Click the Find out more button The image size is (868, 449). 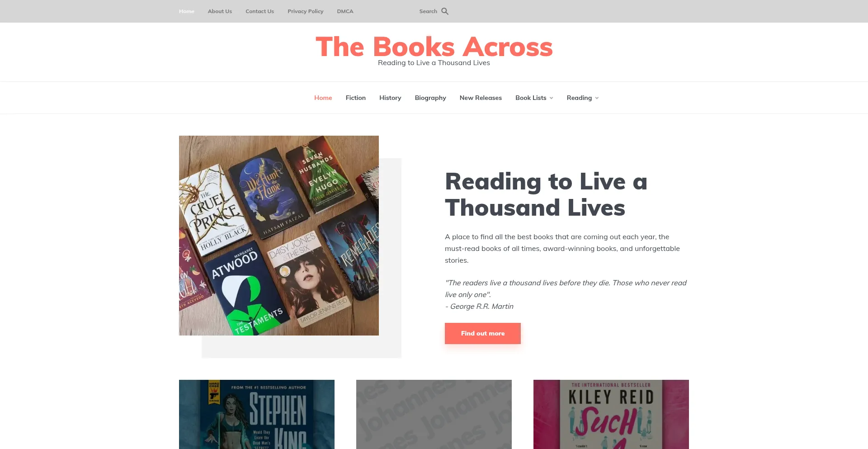[483, 333]
